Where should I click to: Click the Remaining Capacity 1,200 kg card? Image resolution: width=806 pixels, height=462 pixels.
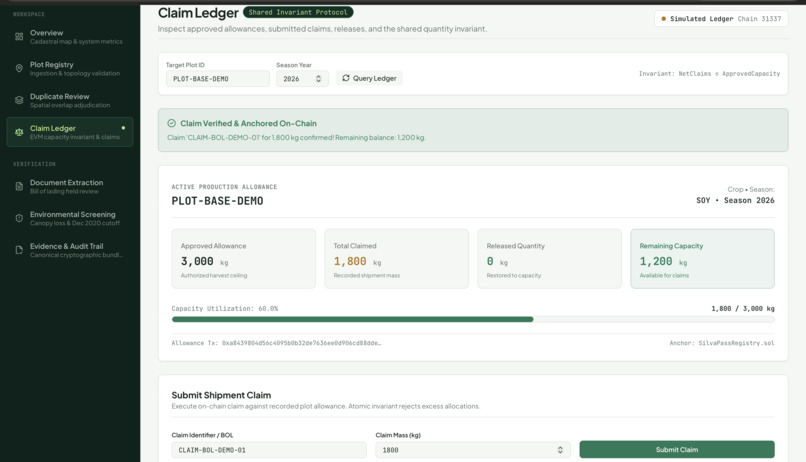702,258
